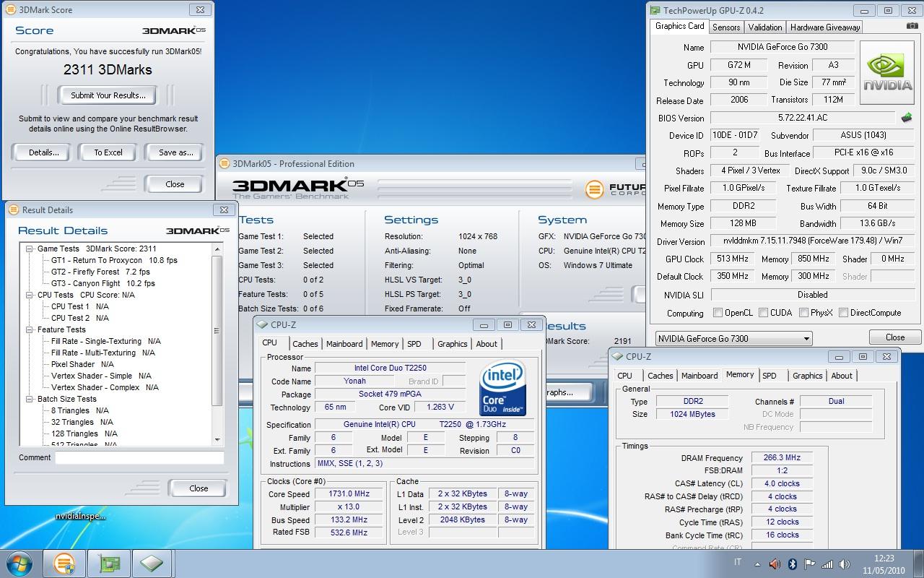924x578 pixels.
Task: Click the CPU-Z title bar icon in the Memory window
Action: (617, 356)
